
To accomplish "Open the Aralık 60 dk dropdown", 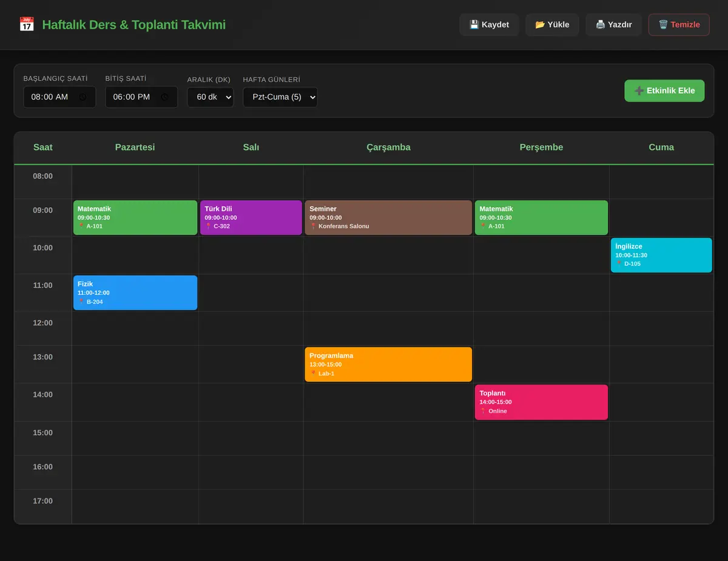I will pos(211,97).
